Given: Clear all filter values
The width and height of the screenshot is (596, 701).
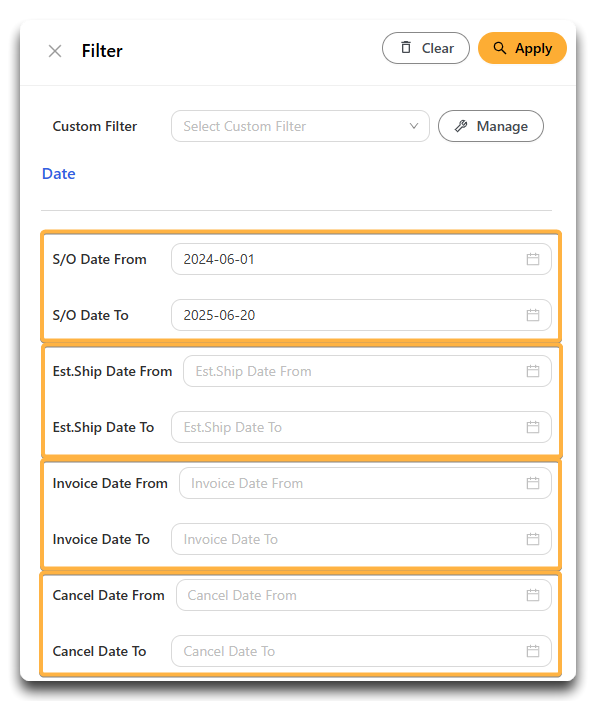Looking at the screenshot, I should pos(426,48).
